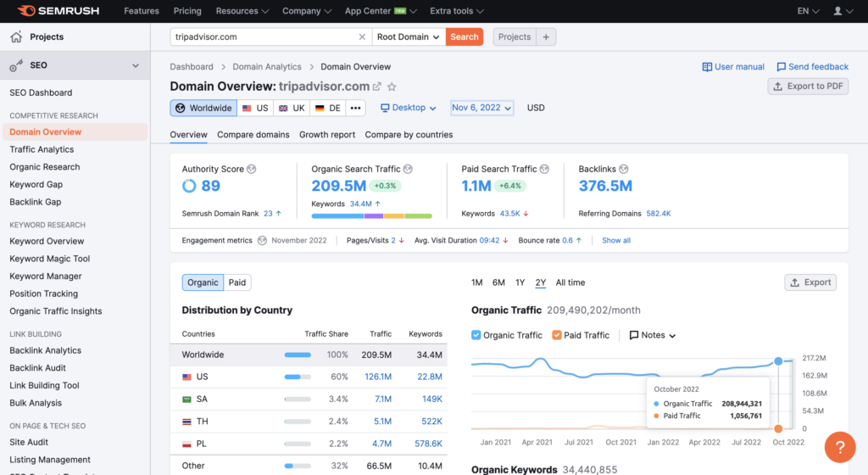
Task: Open the Notes dropdown
Action: pos(653,335)
